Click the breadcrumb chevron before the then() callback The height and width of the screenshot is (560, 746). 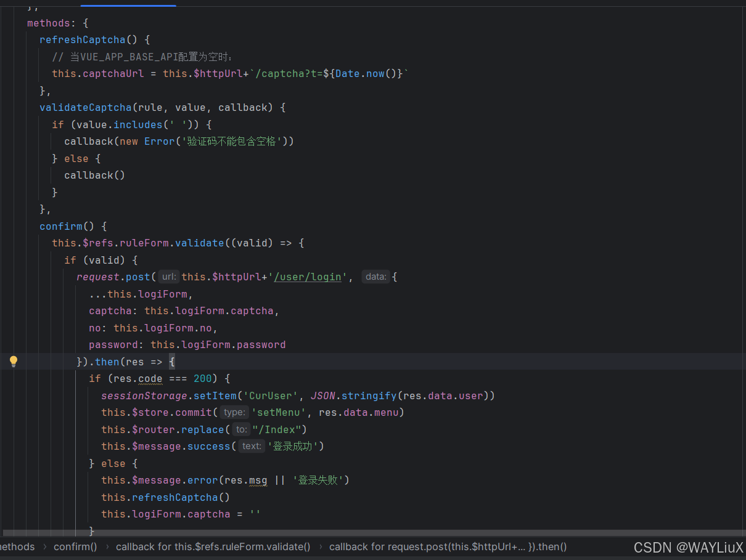320,546
